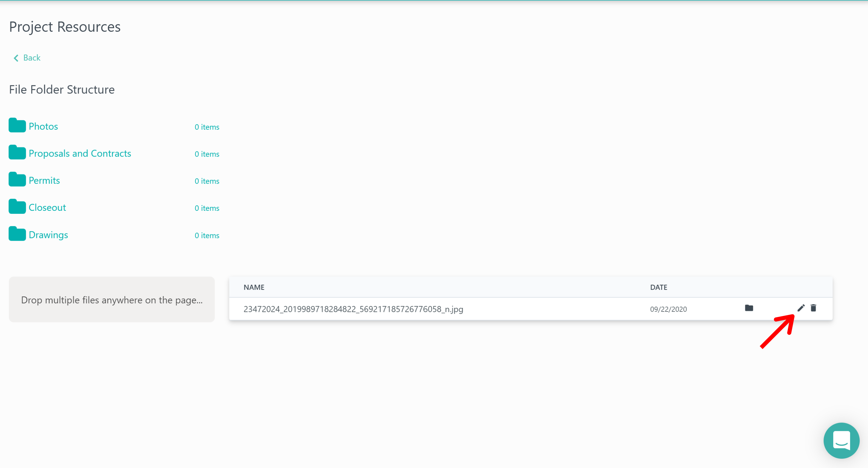Go back via the Back link
The height and width of the screenshot is (468, 868).
(32, 57)
